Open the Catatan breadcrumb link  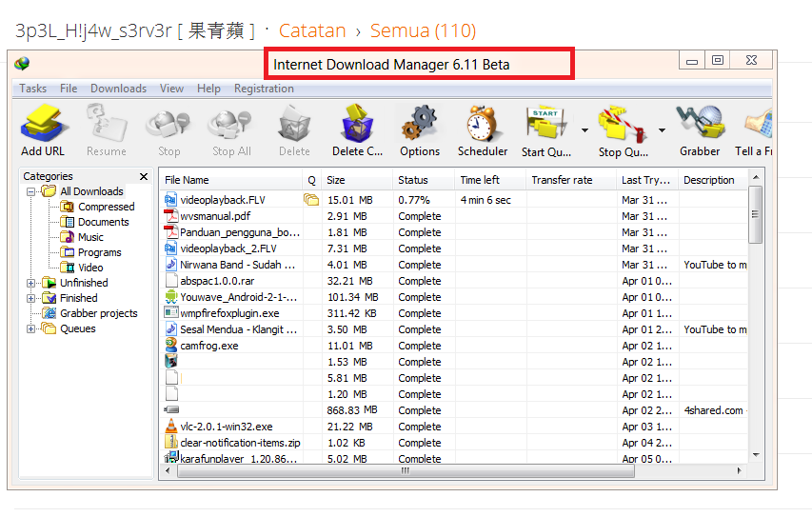[312, 30]
